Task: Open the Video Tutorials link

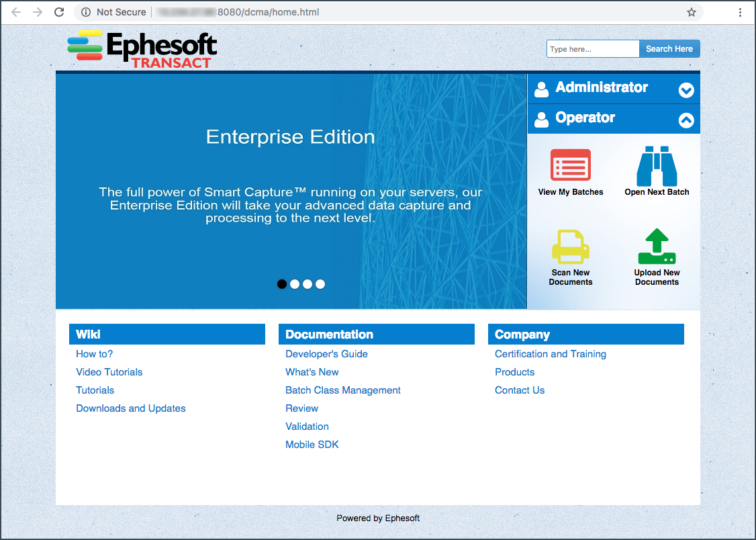Action: pos(109,372)
